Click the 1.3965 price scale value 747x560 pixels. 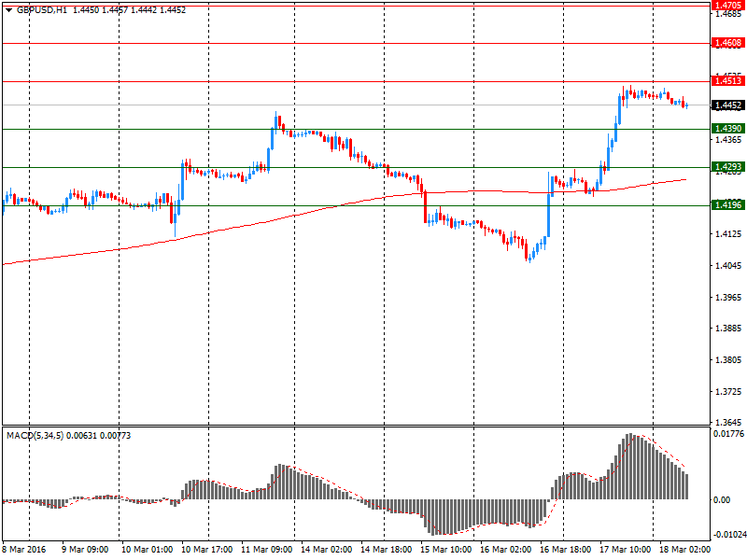(x=728, y=297)
